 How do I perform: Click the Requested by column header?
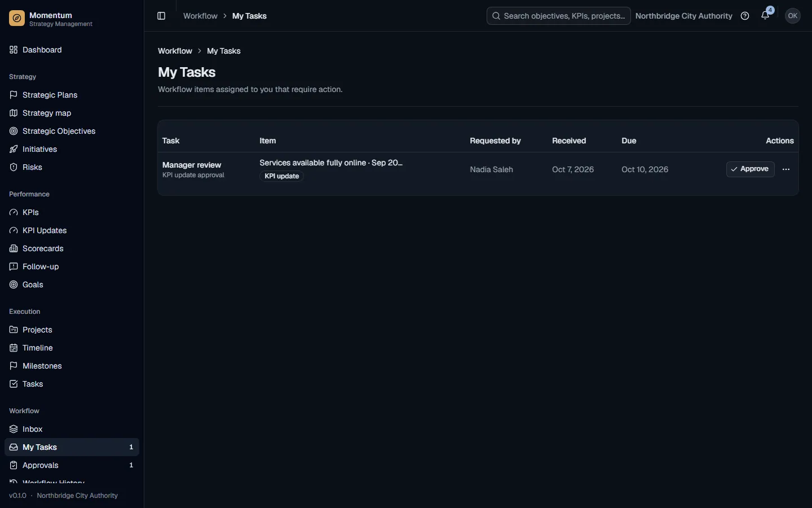click(x=495, y=141)
